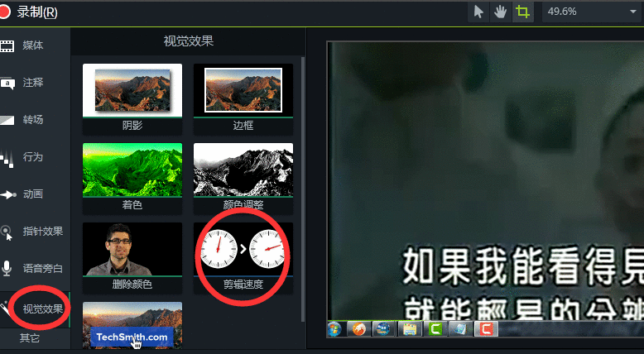Image resolution: width=644 pixels, height=354 pixels.
Task: Click the 其它 (More) sidebar item
Action: click(x=30, y=338)
